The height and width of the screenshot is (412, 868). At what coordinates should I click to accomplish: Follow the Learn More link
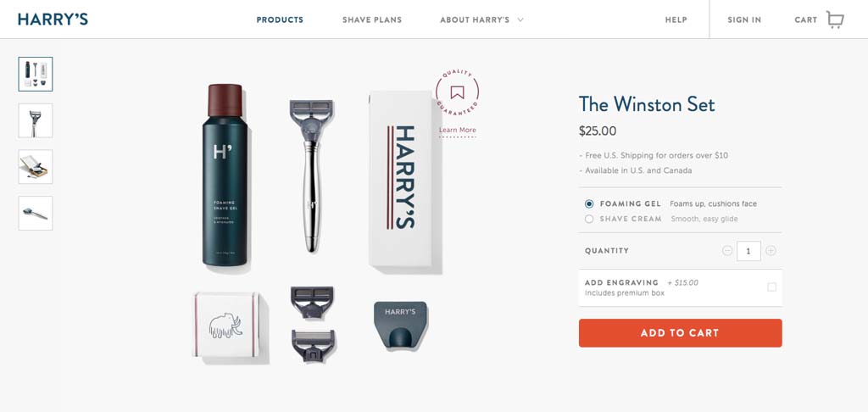pos(457,131)
